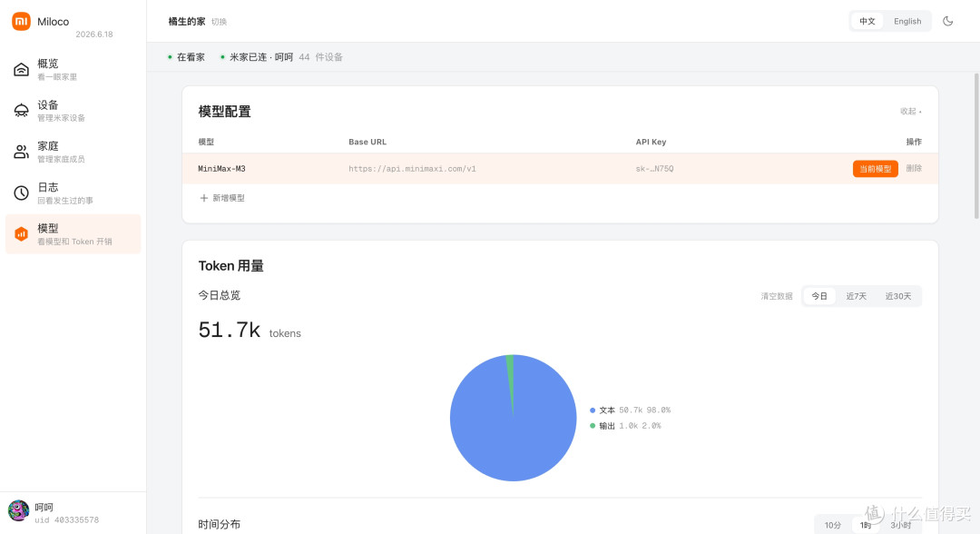Viewport: 980px width, 534px height.
Task: Click the 在看家 status indicator
Action: click(x=186, y=57)
